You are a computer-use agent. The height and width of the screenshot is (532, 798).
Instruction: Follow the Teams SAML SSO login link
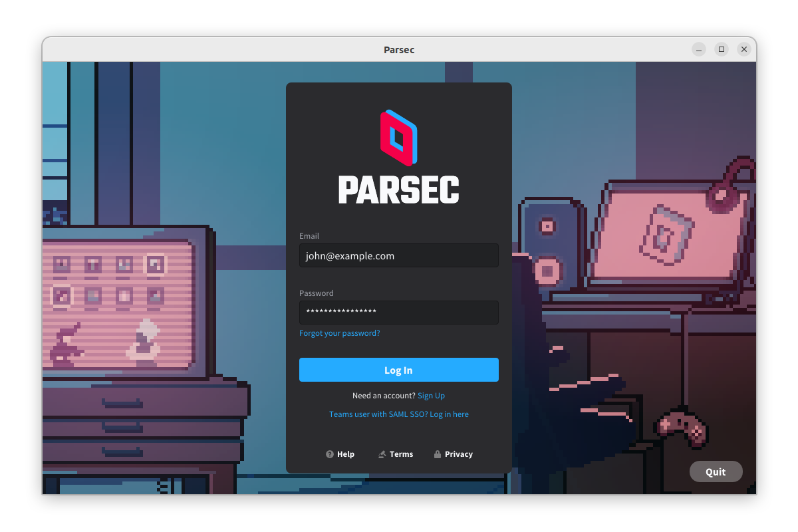click(399, 414)
